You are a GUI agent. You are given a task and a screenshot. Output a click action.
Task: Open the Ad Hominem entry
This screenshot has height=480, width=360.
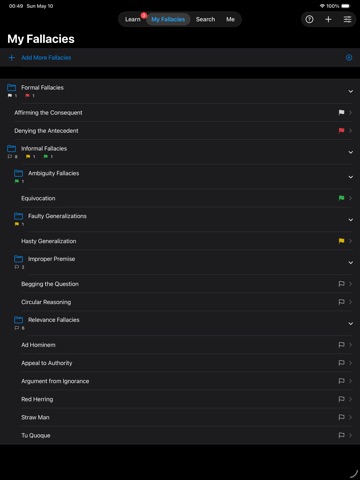180,345
